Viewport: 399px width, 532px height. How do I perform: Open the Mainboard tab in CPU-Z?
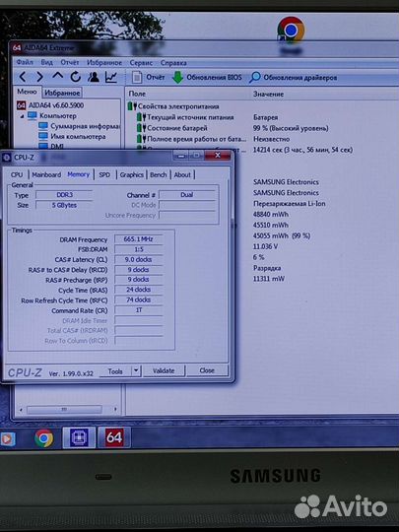click(46, 174)
